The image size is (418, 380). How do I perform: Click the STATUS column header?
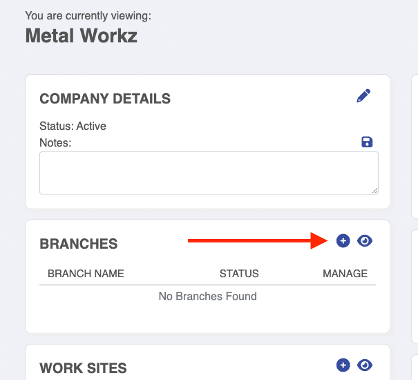point(239,273)
